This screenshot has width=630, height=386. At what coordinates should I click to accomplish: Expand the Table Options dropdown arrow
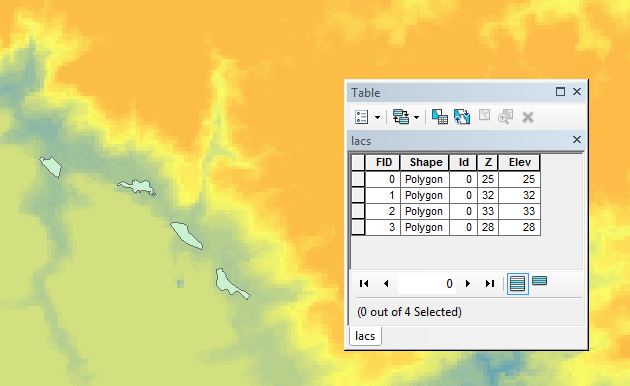377,117
